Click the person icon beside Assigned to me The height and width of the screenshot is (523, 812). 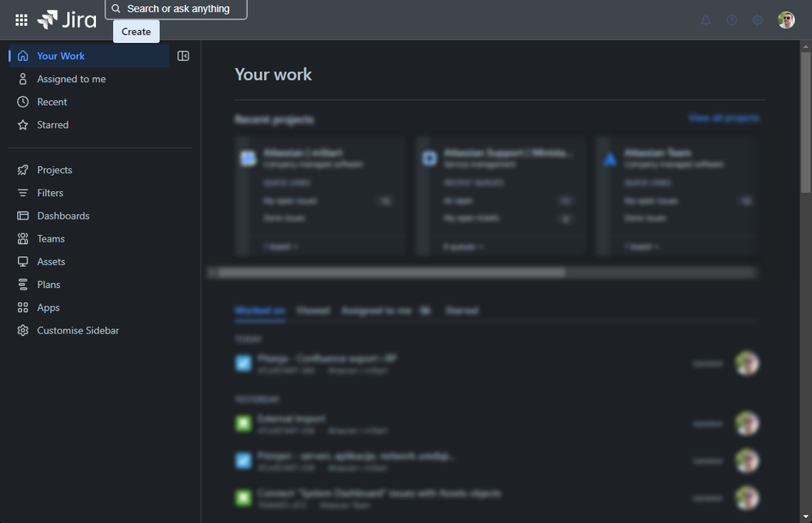[x=23, y=79]
